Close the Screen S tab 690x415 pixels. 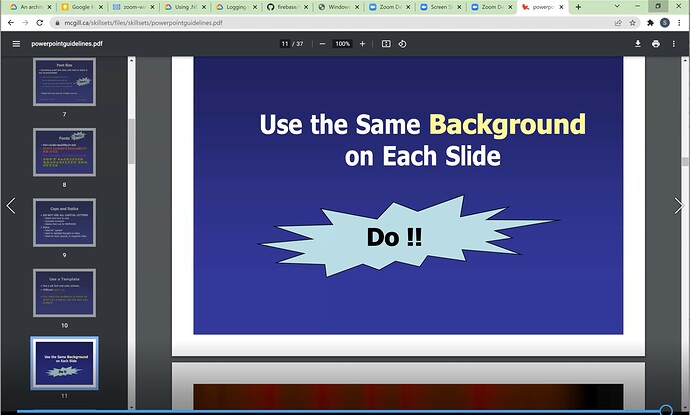pos(459,7)
